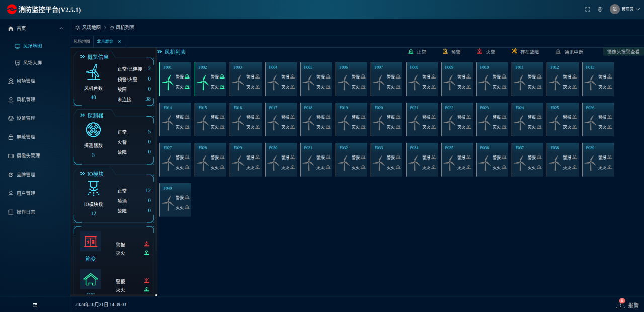Switch to the 风场地图 tab
644x312 pixels.
82,41
